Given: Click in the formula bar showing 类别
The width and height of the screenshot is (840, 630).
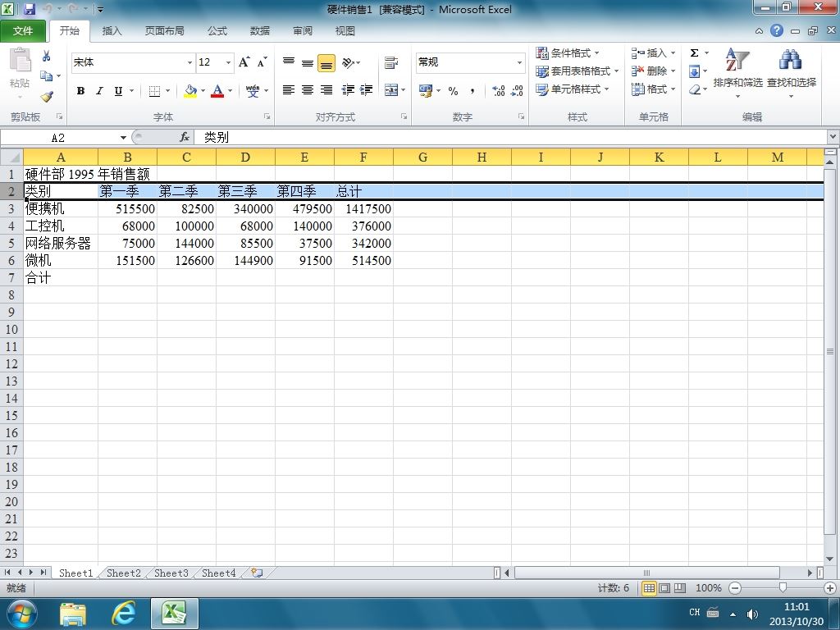Looking at the screenshot, I should tap(509, 137).
